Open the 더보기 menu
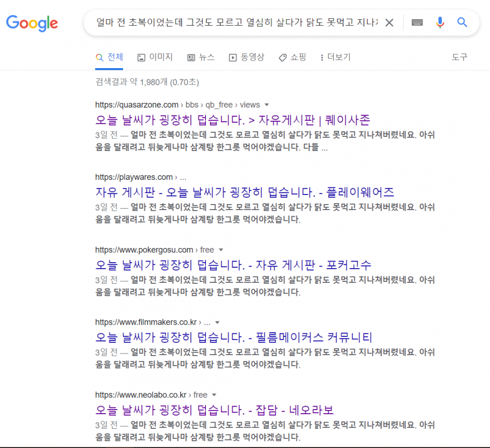Image resolution: width=490 pixels, height=448 pixels. [335, 57]
